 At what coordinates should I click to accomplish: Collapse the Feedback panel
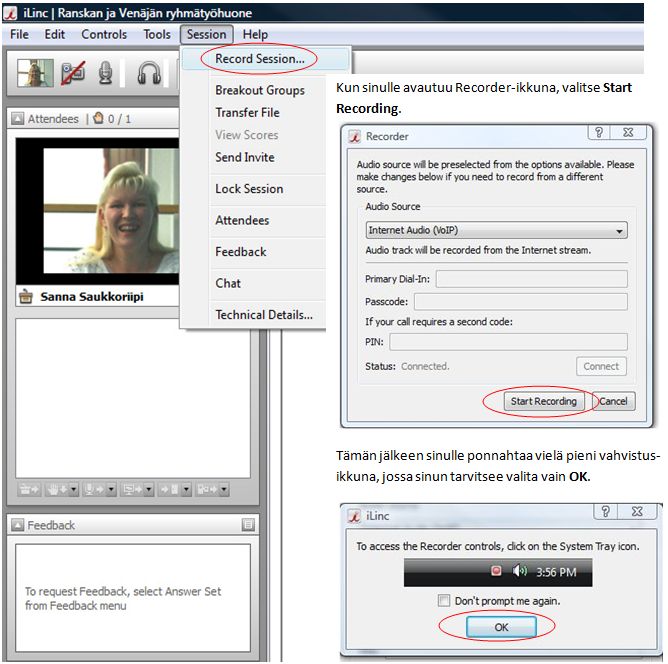(x=18, y=525)
